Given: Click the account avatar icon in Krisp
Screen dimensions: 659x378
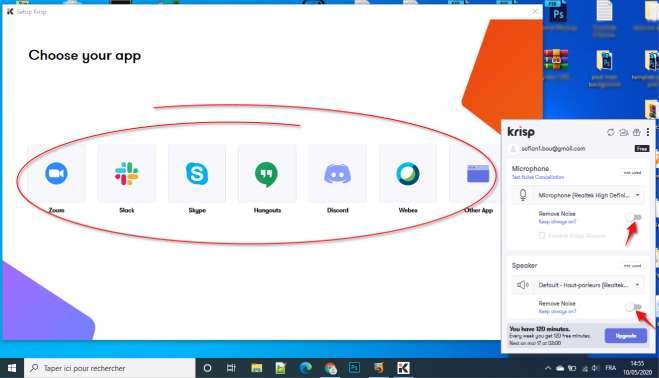Looking at the screenshot, I should [x=513, y=149].
